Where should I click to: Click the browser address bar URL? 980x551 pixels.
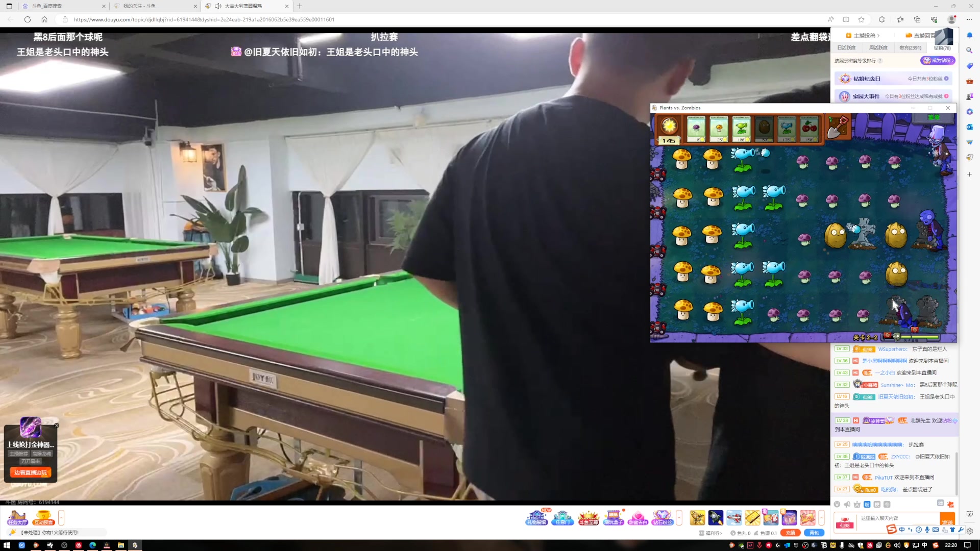pyautogui.click(x=204, y=19)
